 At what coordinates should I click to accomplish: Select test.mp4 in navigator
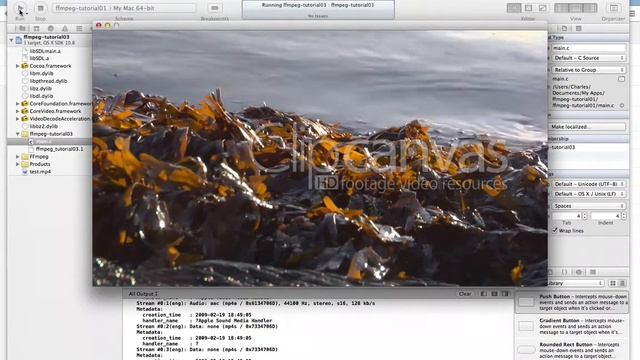[40, 172]
